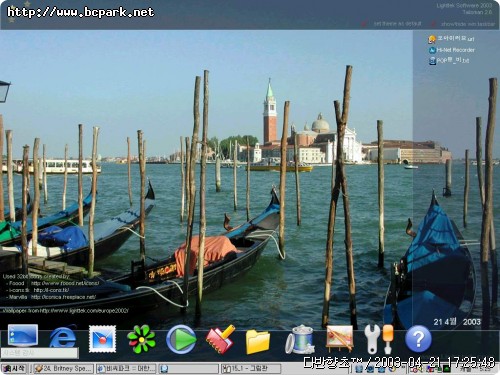Click the 'Talisman 2.6' title text
Viewport: 500px width, 375px height.
477,12
